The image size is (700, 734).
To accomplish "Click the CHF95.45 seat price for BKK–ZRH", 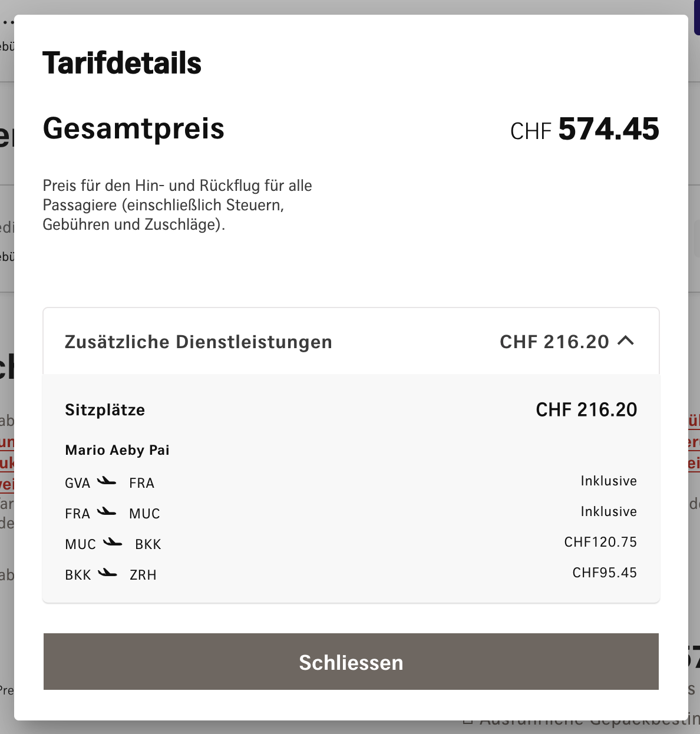I will click(605, 573).
